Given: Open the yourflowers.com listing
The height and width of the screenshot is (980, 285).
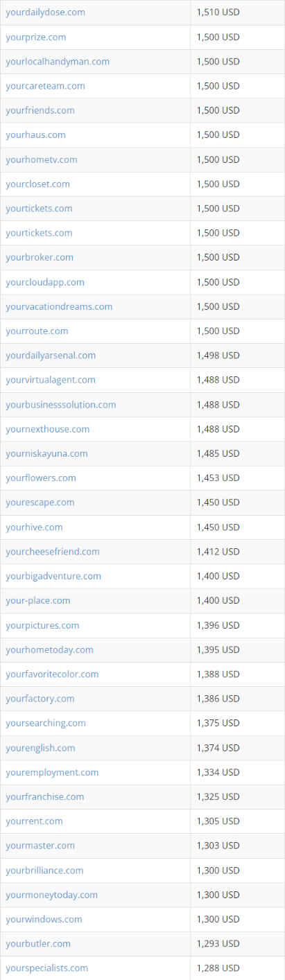Looking at the screenshot, I should coord(41,478).
